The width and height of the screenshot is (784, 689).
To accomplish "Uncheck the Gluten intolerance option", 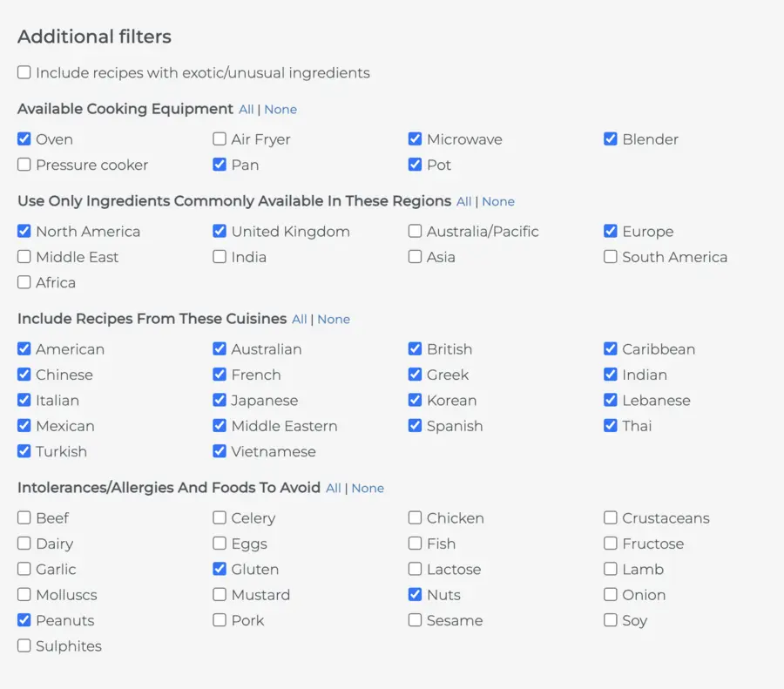I will tap(219, 570).
